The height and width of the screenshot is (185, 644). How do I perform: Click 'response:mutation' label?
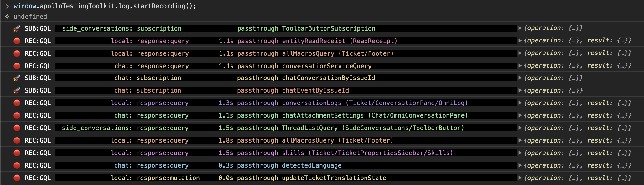168,178
